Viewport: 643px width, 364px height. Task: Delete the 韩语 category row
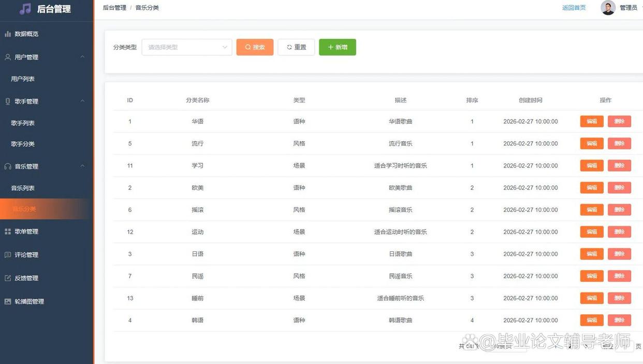pyautogui.click(x=619, y=320)
